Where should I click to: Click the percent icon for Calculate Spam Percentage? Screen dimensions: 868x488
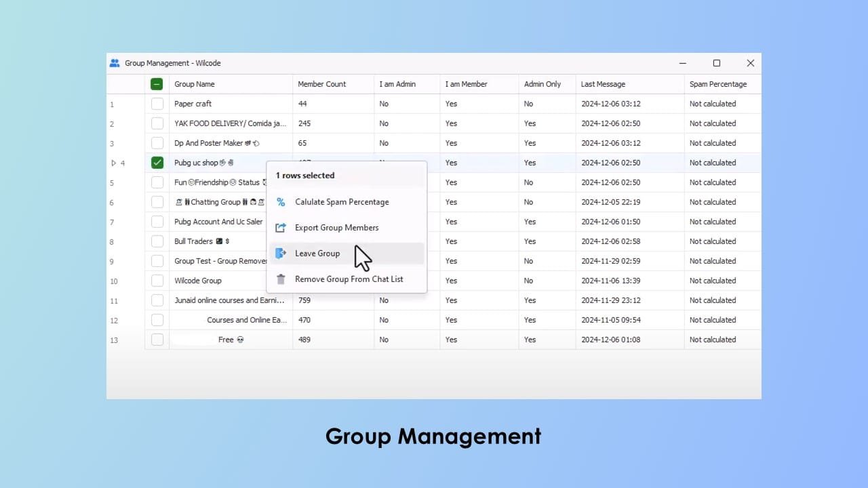click(281, 202)
